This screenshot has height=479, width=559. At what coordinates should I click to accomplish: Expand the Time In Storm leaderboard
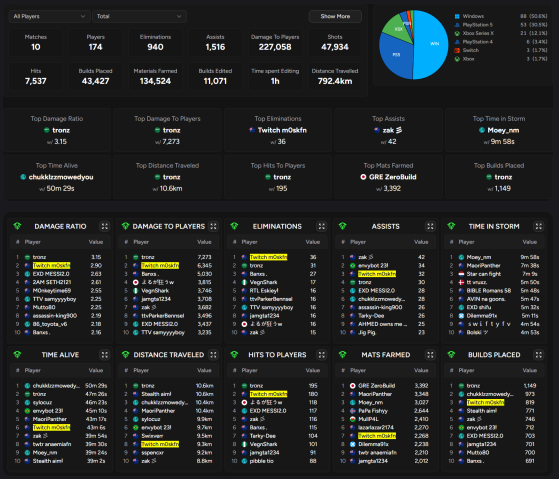(x=539, y=226)
